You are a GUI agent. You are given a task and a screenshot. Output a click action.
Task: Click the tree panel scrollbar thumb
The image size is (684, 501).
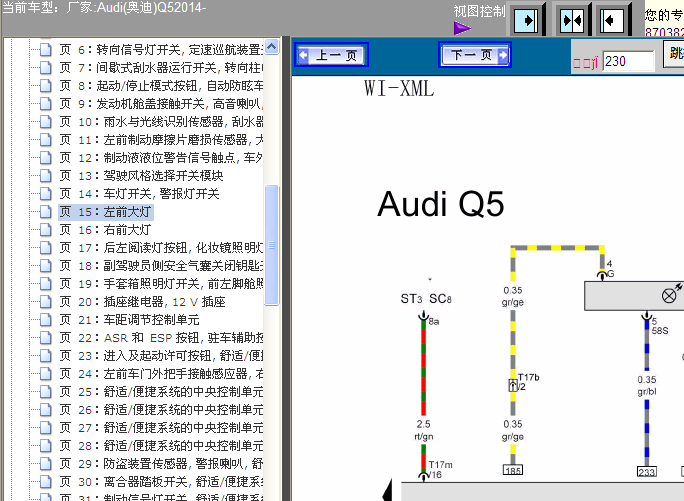tap(271, 245)
